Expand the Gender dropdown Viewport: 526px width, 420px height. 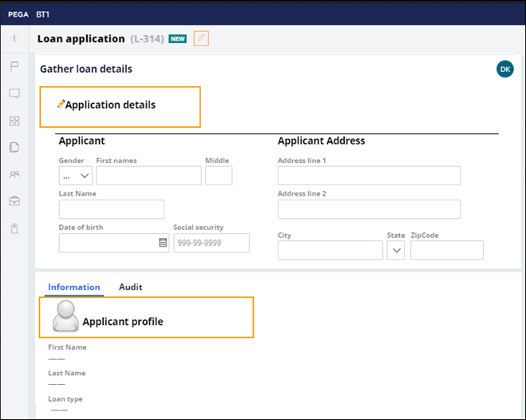(x=75, y=176)
